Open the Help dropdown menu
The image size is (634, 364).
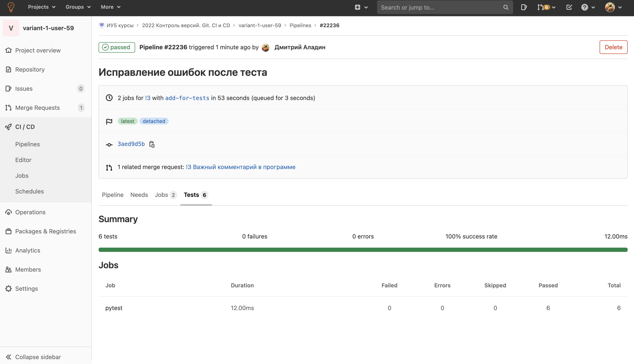[588, 7]
